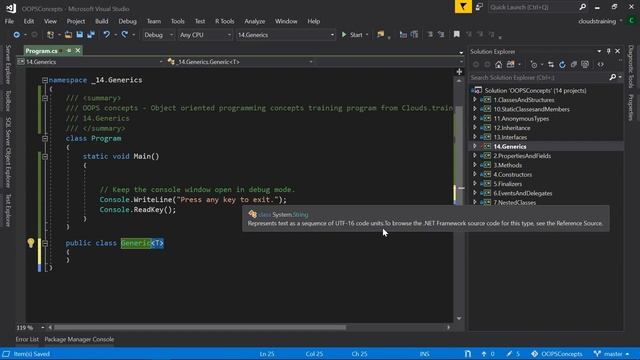The image size is (640, 360).
Task: Click the Open File folder icon
Action: pos(68,35)
